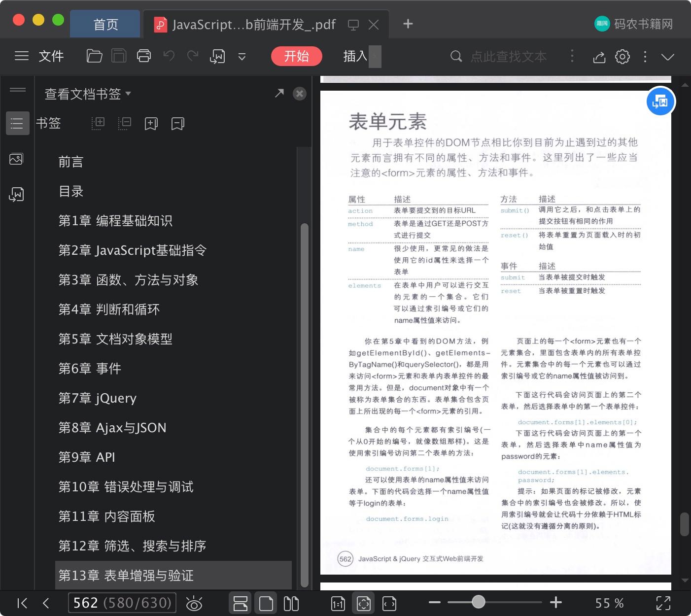Click the search text field 点此查找文本

(x=508, y=57)
